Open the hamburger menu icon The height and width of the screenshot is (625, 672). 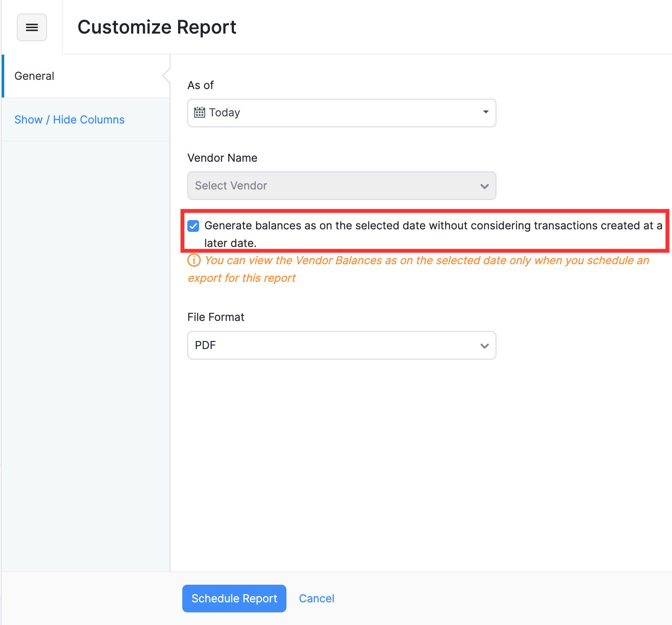[32, 28]
